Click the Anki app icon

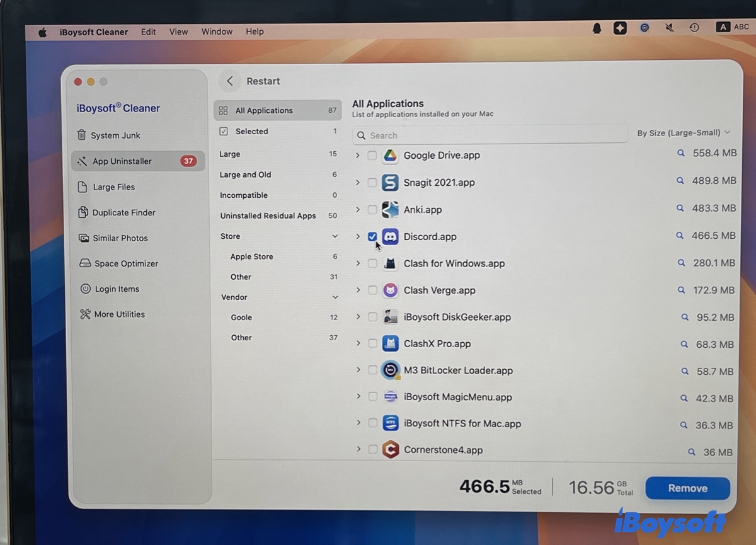click(391, 210)
